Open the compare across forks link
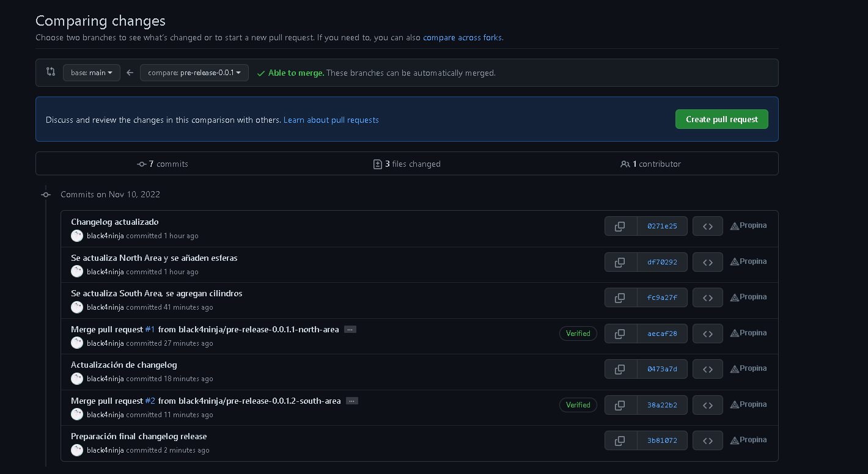 coord(462,37)
